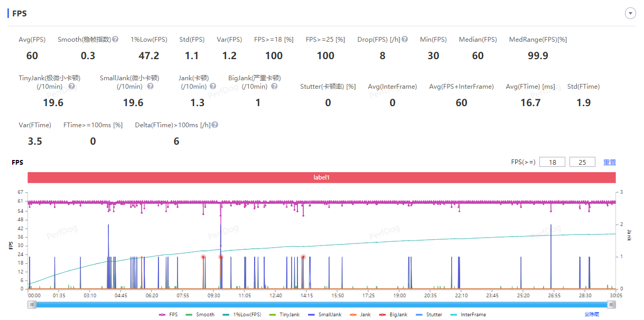Viewport: 644px width, 320px height.
Task: Open the help icon for TinyJank(极微小卡顿)
Action: pos(71,87)
